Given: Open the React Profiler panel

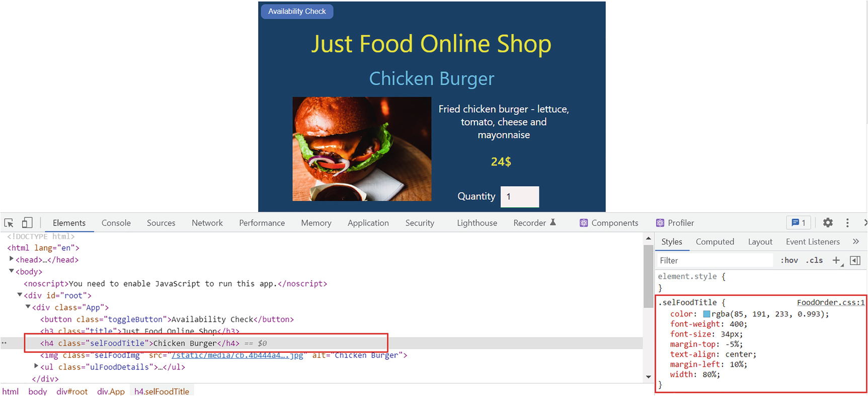Looking at the screenshot, I should [675, 223].
